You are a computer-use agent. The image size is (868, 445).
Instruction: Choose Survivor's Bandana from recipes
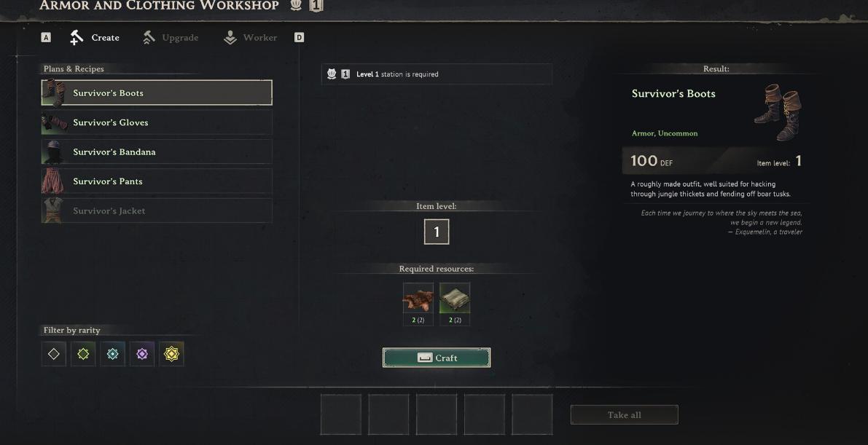tap(157, 151)
